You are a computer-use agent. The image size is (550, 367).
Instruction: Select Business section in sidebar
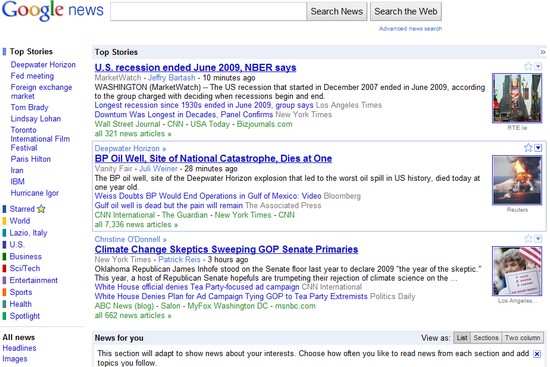click(x=26, y=256)
